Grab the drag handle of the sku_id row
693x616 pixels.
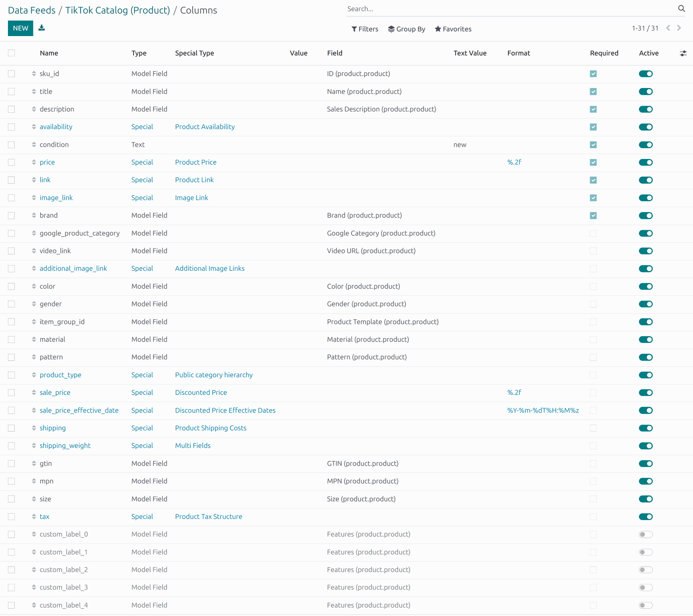tap(34, 74)
